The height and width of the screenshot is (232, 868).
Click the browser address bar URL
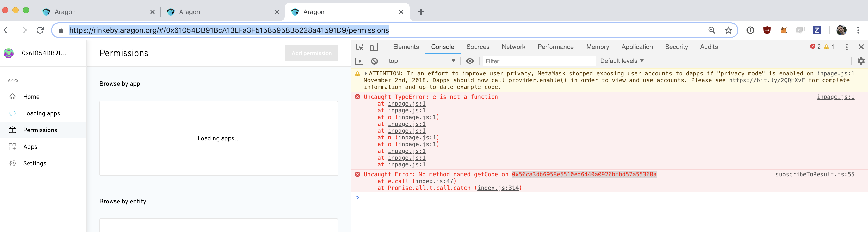click(229, 30)
